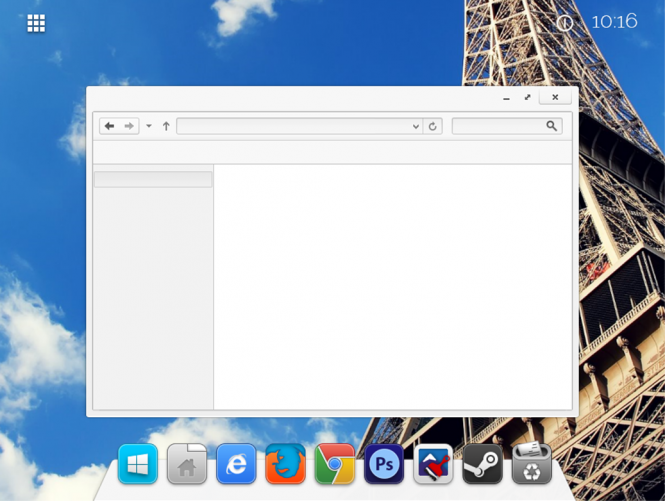
Task: Open the wallpaper paint-roller dock icon
Action: coord(433,464)
